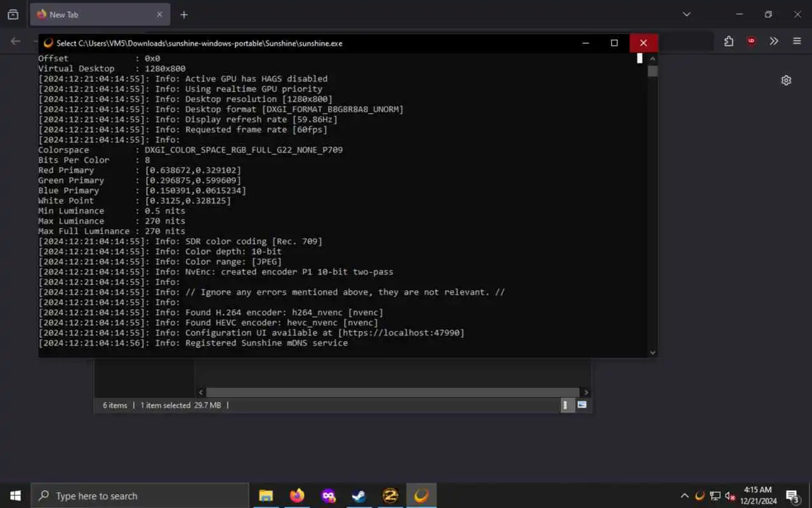Click the Explorer horizontal scrollbar left arrow
Screen dimensions: 812x508
pos(201,392)
